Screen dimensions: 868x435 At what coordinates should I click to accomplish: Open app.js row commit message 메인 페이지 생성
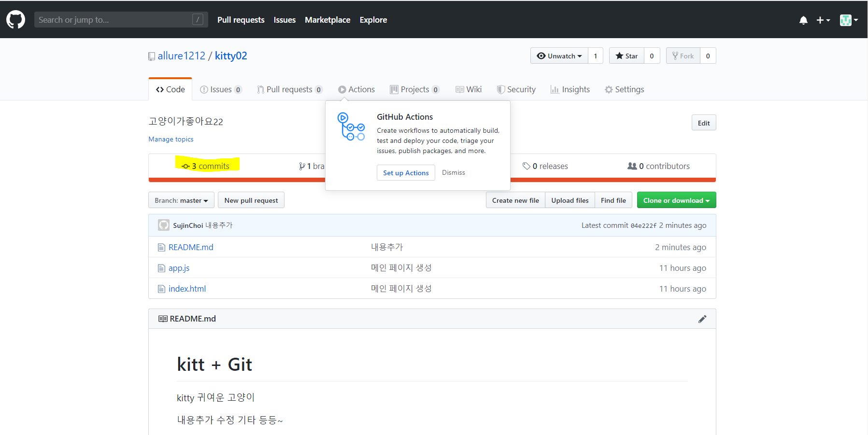tap(401, 268)
